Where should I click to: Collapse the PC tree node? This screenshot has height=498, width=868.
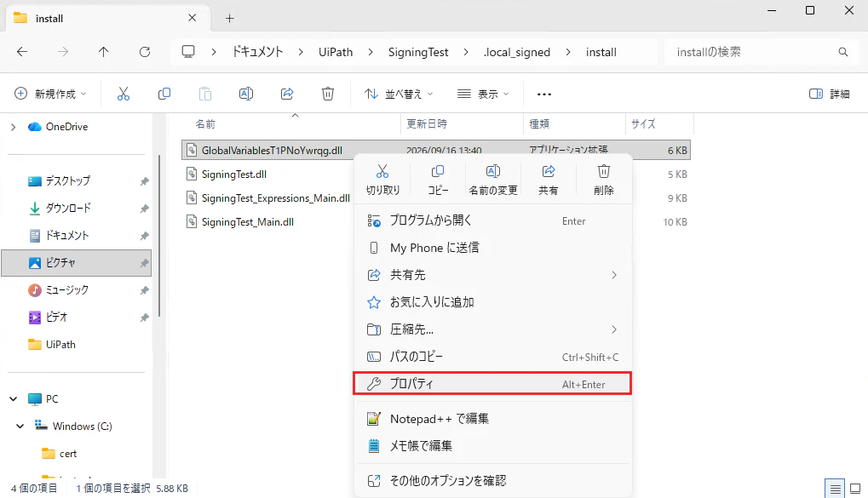(x=14, y=399)
